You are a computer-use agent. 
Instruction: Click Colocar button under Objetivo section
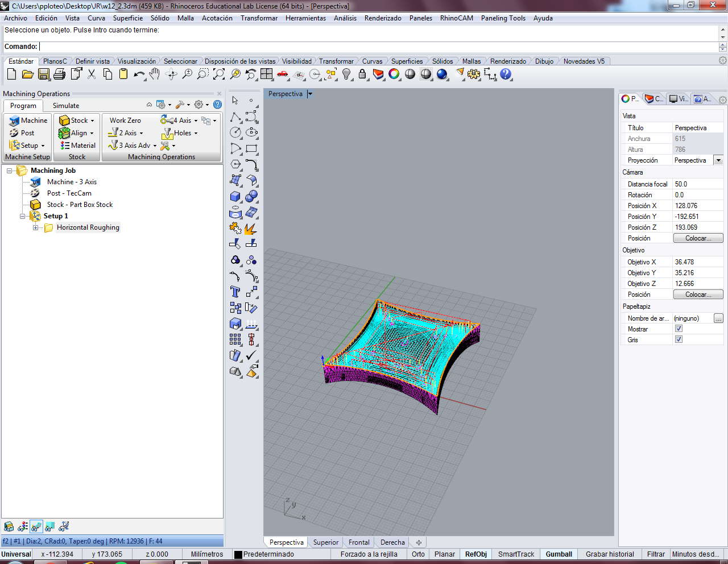698,295
